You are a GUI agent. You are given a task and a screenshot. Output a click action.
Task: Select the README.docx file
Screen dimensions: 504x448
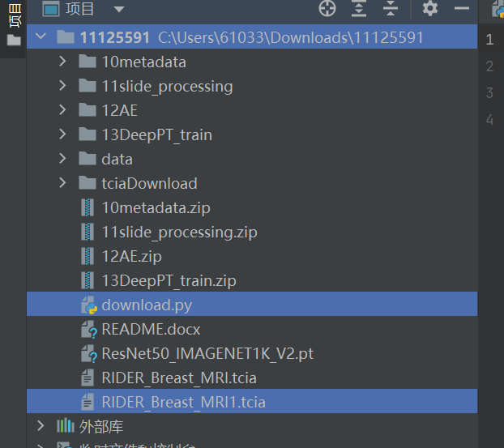click(x=151, y=330)
